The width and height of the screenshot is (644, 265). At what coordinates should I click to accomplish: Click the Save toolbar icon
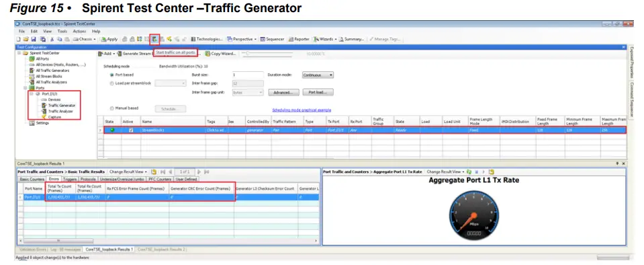pos(34,39)
